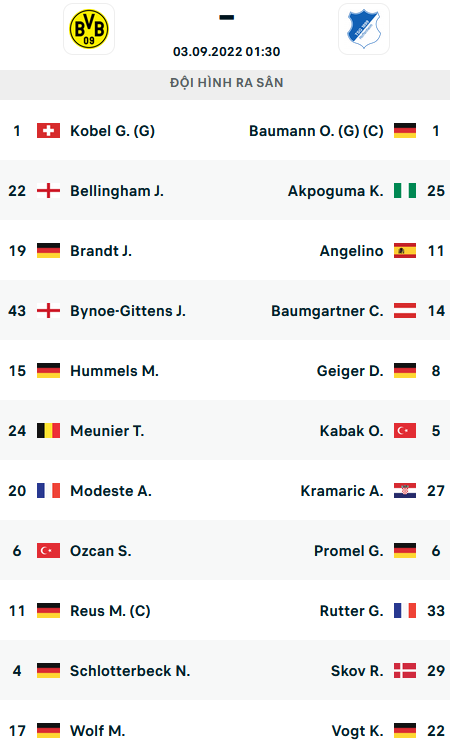Open player Reus M. (C) profile
Viewport: 450px width, 749px height.
[110, 611]
